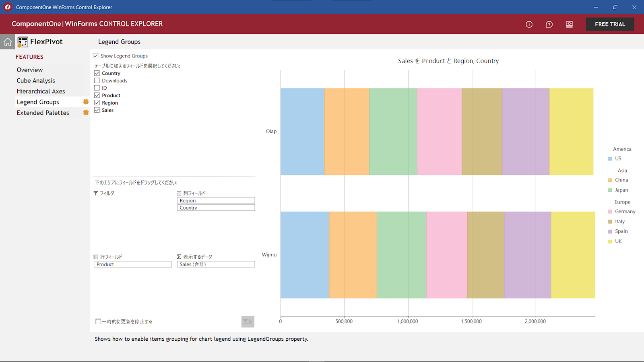Click the US legend color swatch
644x362 pixels.
pos(610,159)
